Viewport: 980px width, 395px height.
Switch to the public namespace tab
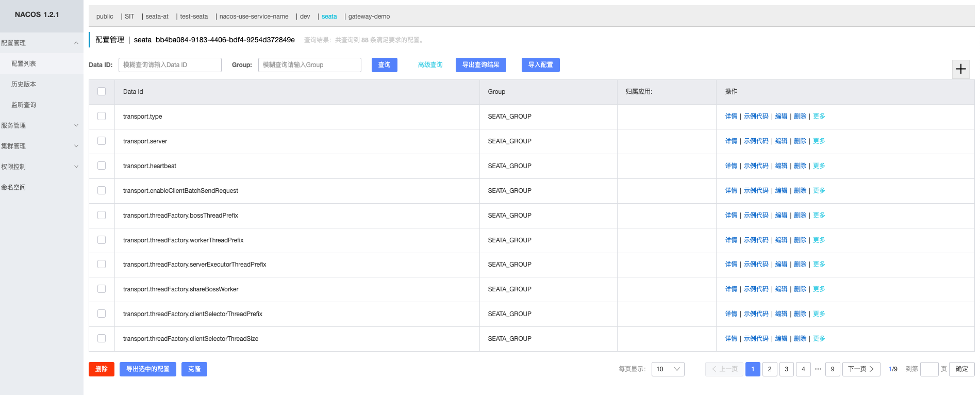(105, 17)
